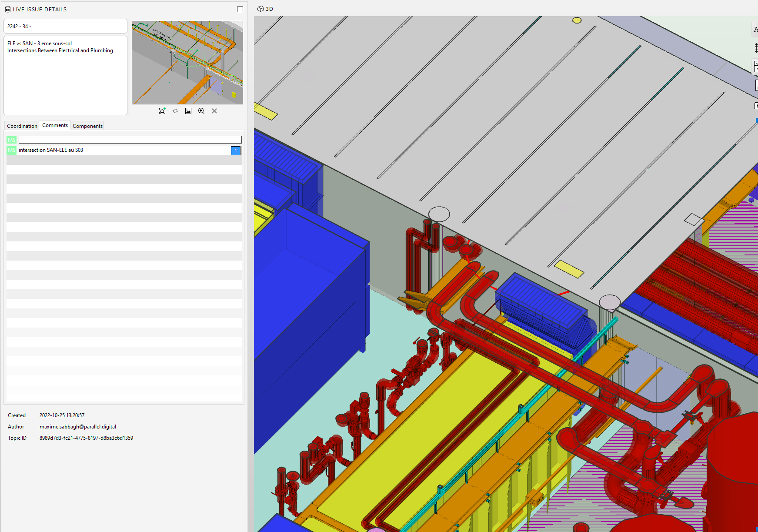The height and width of the screenshot is (532, 758).
Task: Add a new viewpoint snapshot with the camera-plus icon
Action: coord(162,111)
